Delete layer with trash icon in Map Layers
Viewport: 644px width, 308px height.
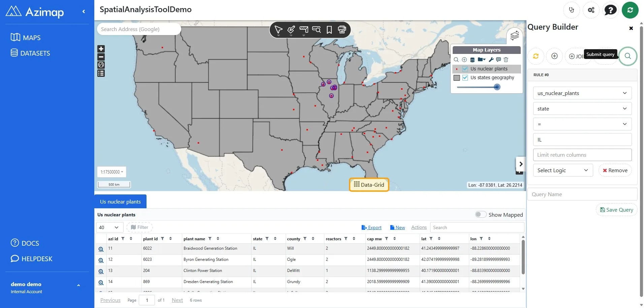coord(506,60)
